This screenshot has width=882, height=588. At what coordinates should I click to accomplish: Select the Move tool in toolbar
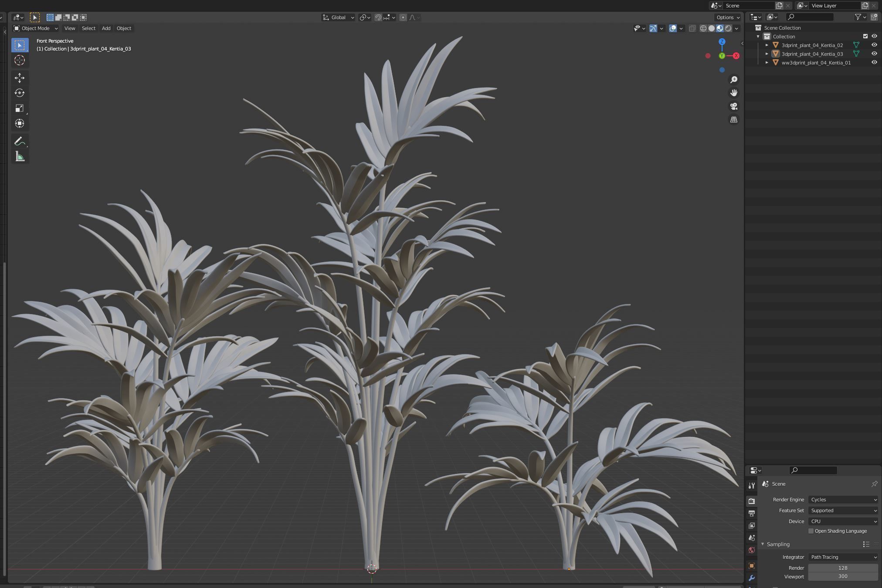[19, 78]
